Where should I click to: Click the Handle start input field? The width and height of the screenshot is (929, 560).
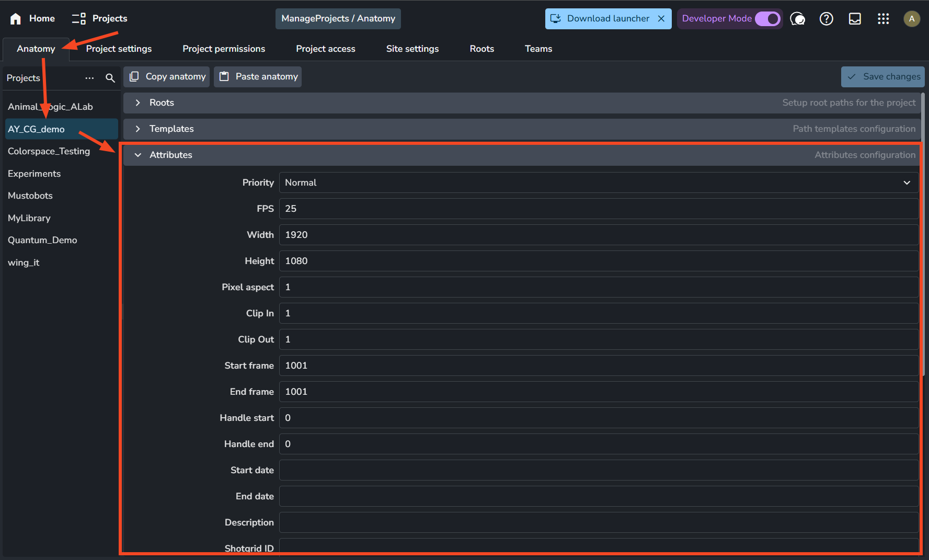(599, 418)
